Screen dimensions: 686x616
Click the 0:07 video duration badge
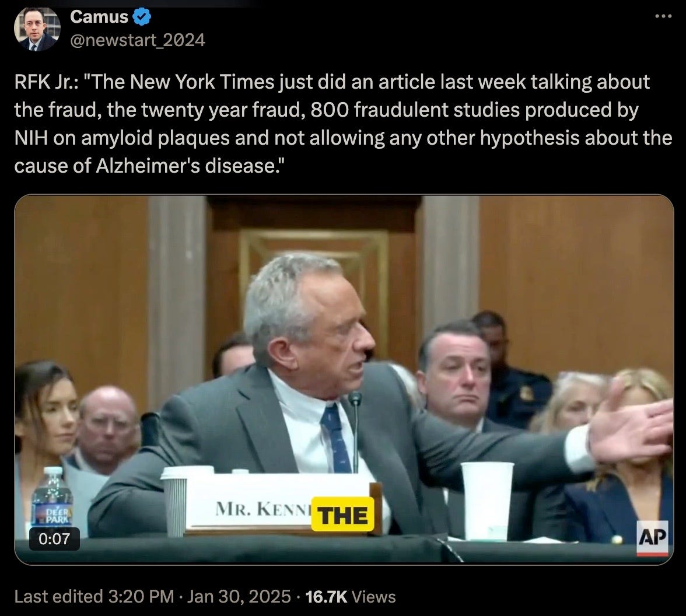coord(54,538)
